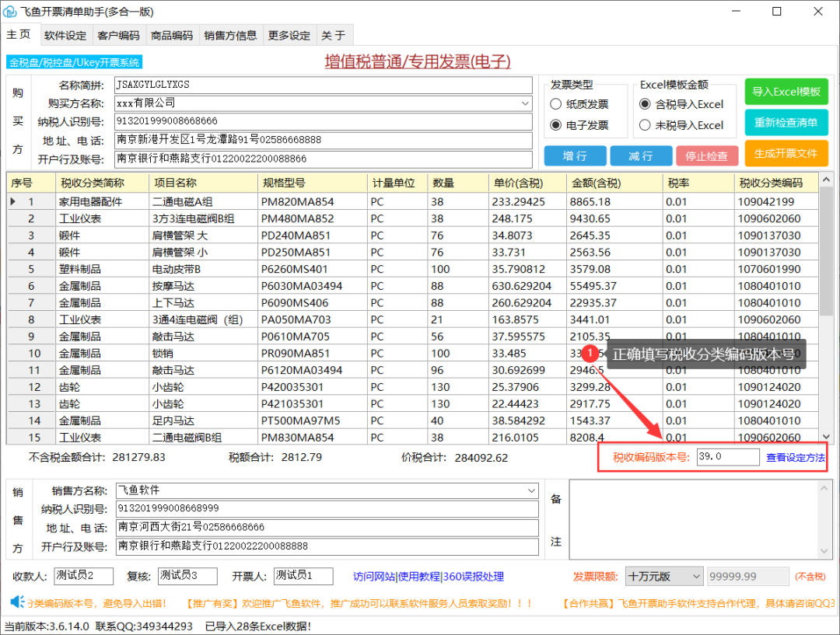This screenshot has width=840, height=635.
Task: Select cell 55495.37
Action: (x=614, y=286)
